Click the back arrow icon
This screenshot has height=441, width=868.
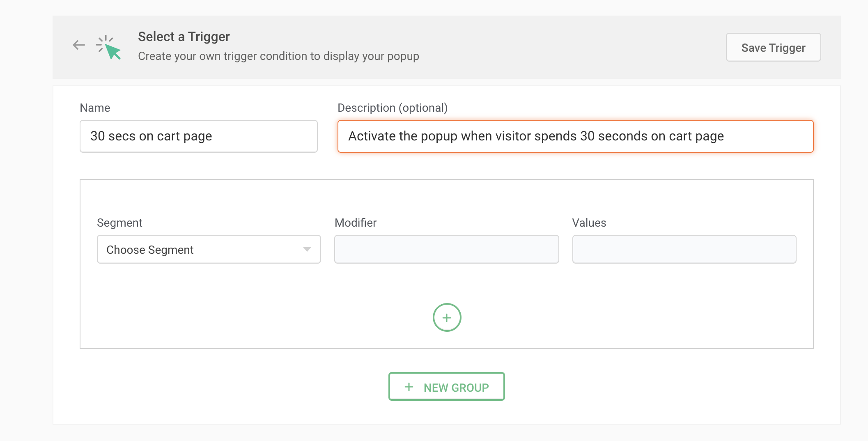point(78,45)
